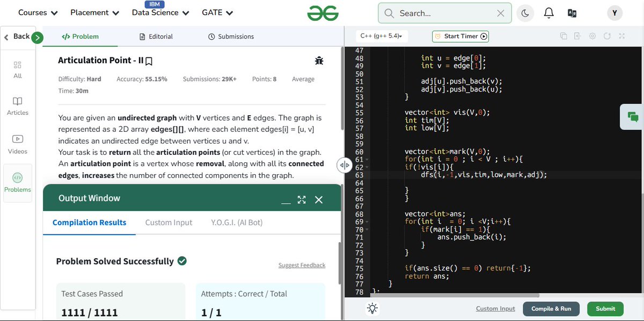The height and width of the screenshot is (321, 644).
Task: Expand the GATE dropdown menu
Action: [217, 12]
